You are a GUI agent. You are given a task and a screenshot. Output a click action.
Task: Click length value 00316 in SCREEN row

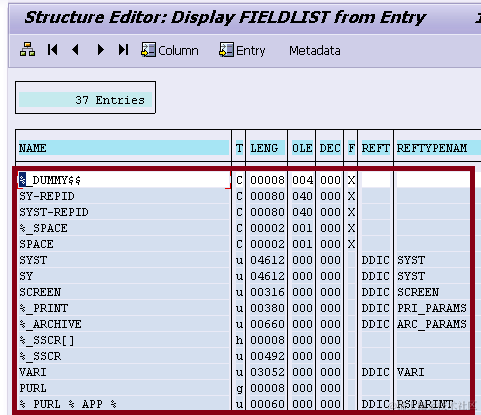[267, 292]
